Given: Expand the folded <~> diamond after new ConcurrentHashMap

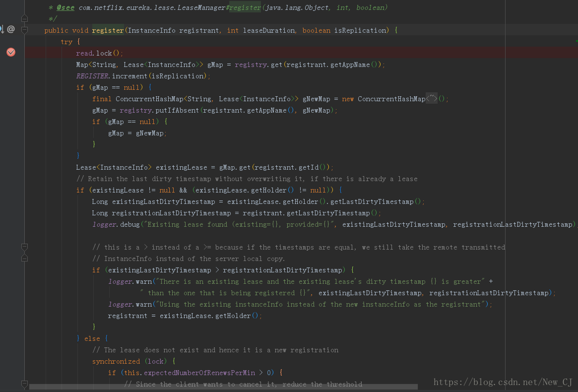Looking at the screenshot, I should 431,98.
